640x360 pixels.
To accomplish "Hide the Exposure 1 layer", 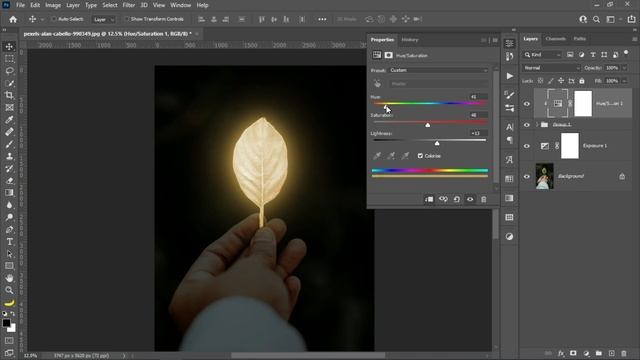I will (x=527, y=146).
